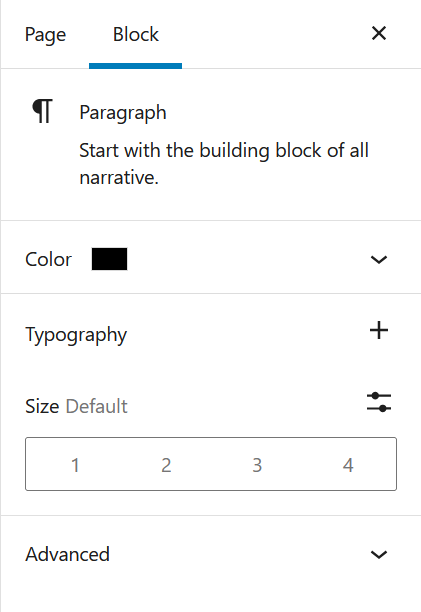Click the Size Default label
Screen dimensions: 421x612
coord(76,406)
